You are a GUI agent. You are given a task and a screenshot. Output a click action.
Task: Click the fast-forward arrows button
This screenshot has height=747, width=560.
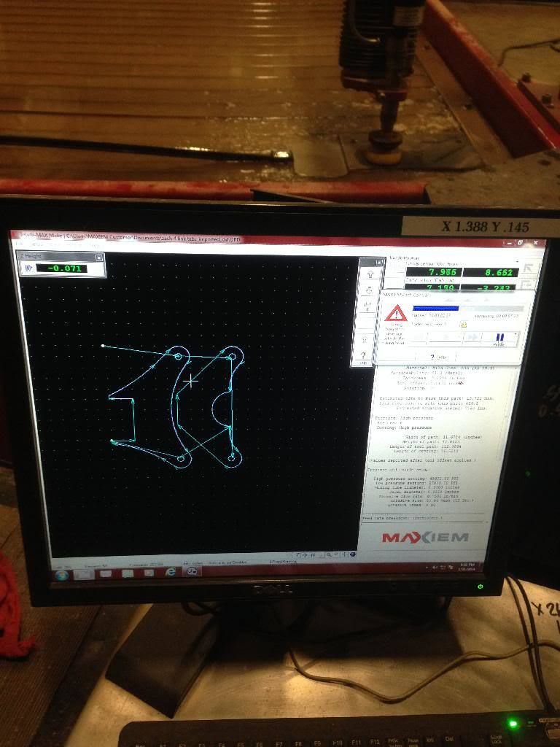coord(472,338)
